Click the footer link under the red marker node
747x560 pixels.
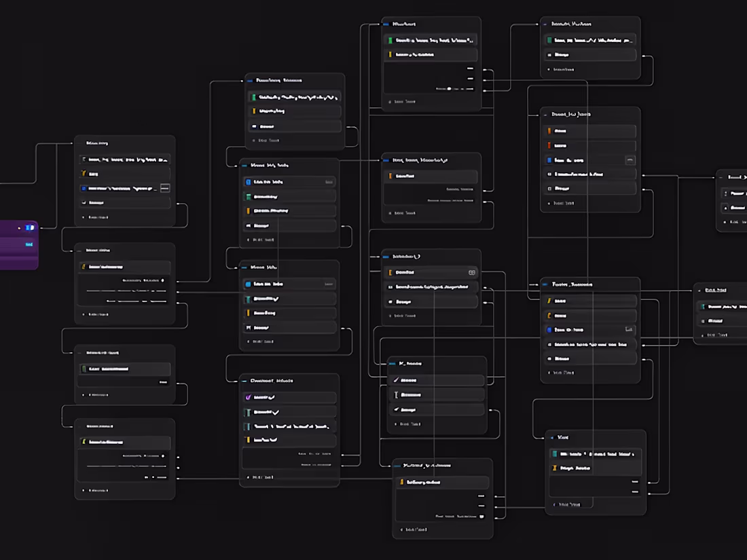click(x=564, y=203)
